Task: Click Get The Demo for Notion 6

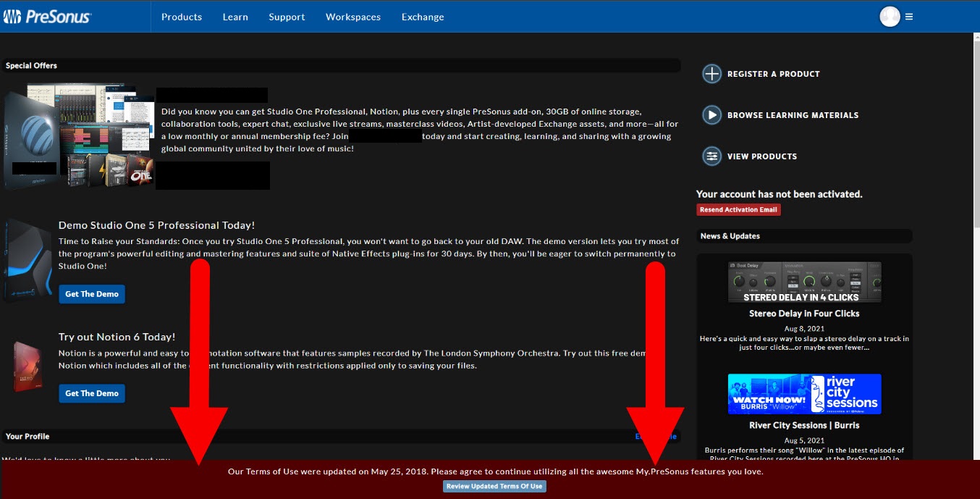Action: point(92,393)
